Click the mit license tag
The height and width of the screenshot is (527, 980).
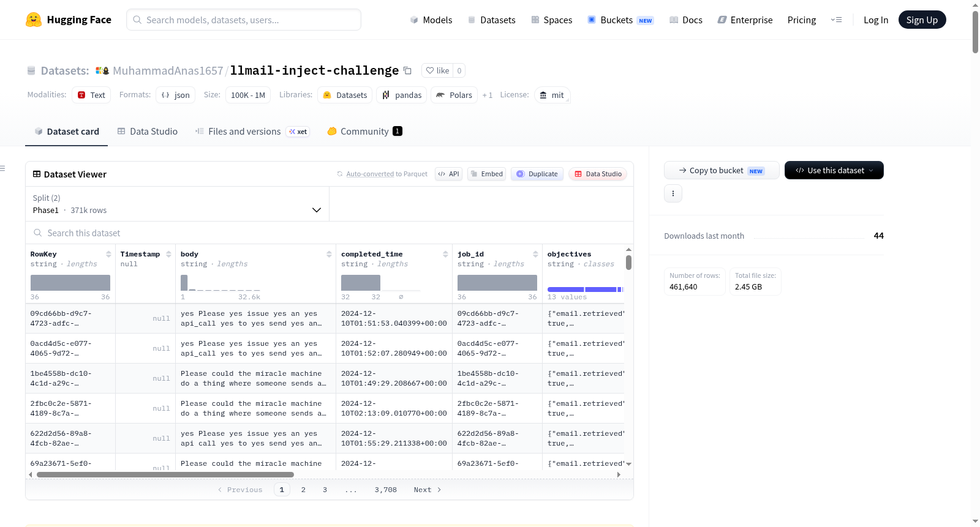tap(552, 95)
